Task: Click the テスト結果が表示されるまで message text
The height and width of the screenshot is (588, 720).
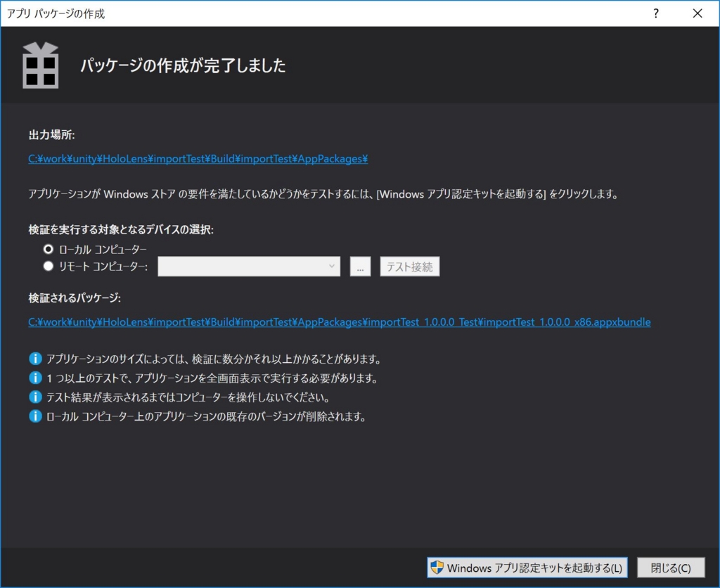Action: pos(188,397)
